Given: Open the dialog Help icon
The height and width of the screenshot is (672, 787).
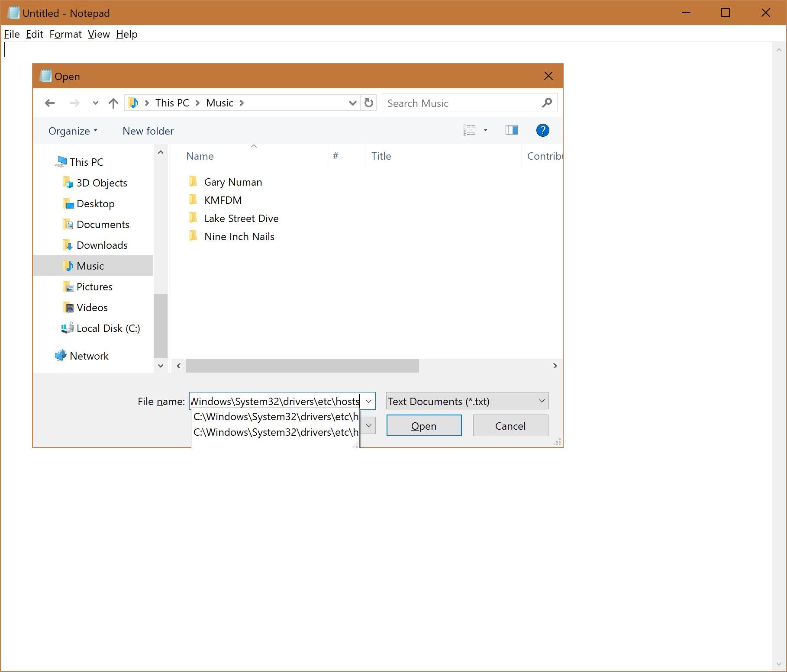Looking at the screenshot, I should pyautogui.click(x=542, y=130).
